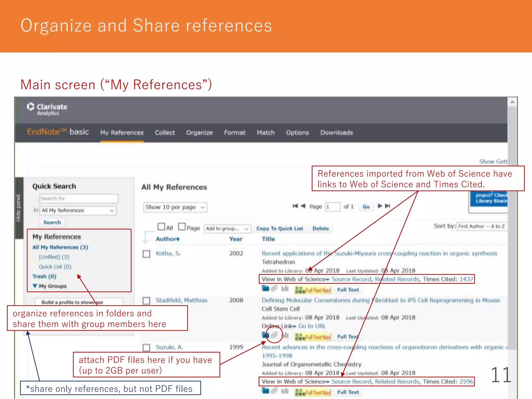Open folder icon for Suzuki reference

pos(265,390)
